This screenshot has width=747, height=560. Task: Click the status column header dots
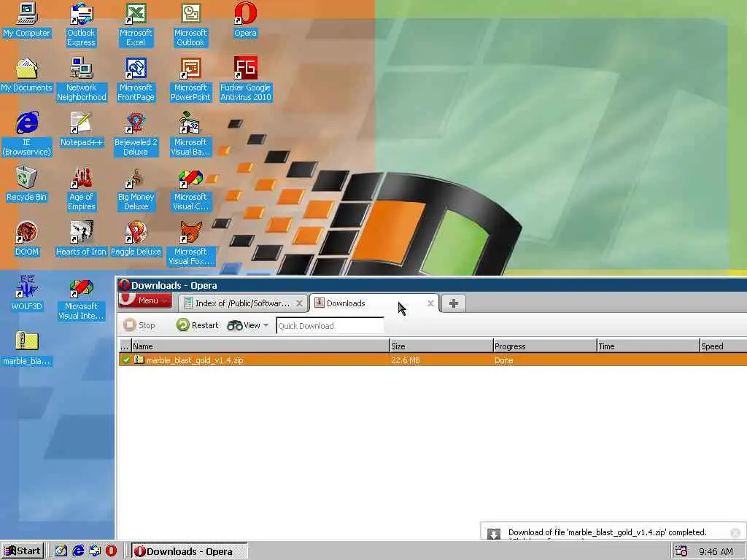coord(124,346)
